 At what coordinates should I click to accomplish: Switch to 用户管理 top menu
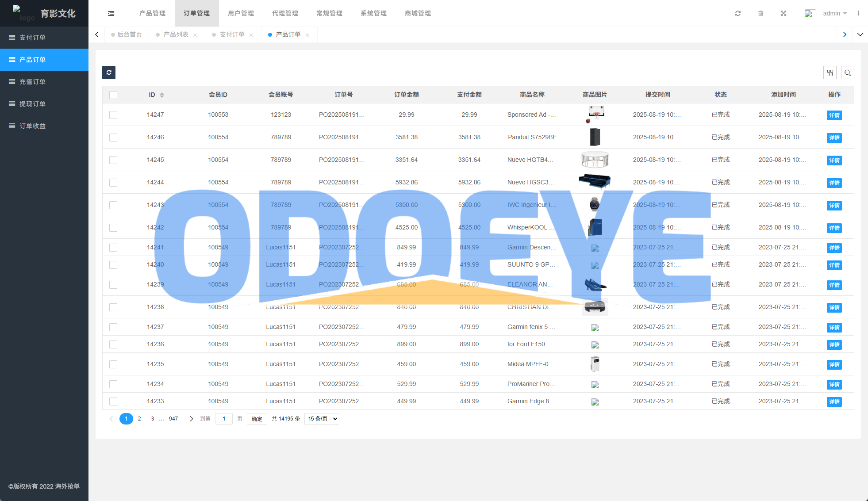241,13
